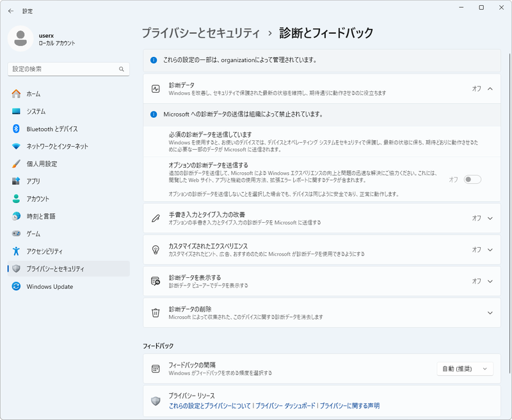The width and height of the screenshot is (512, 420).
Task: Click プライバシーとセキュリティ breadcrumb heading
Action: click(200, 33)
